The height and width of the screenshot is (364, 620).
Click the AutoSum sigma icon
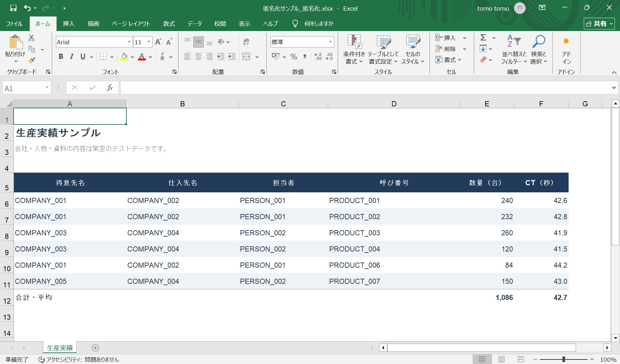pos(483,37)
